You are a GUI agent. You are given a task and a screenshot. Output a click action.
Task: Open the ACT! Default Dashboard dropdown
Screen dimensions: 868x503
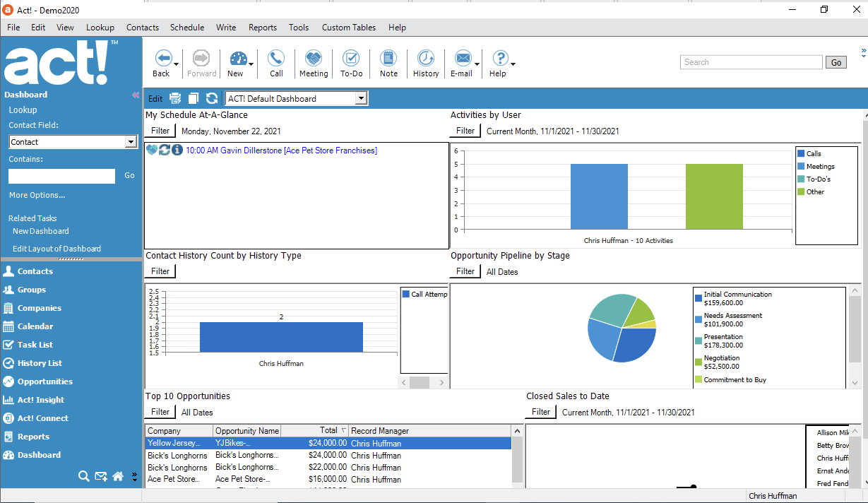(x=361, y=99)
